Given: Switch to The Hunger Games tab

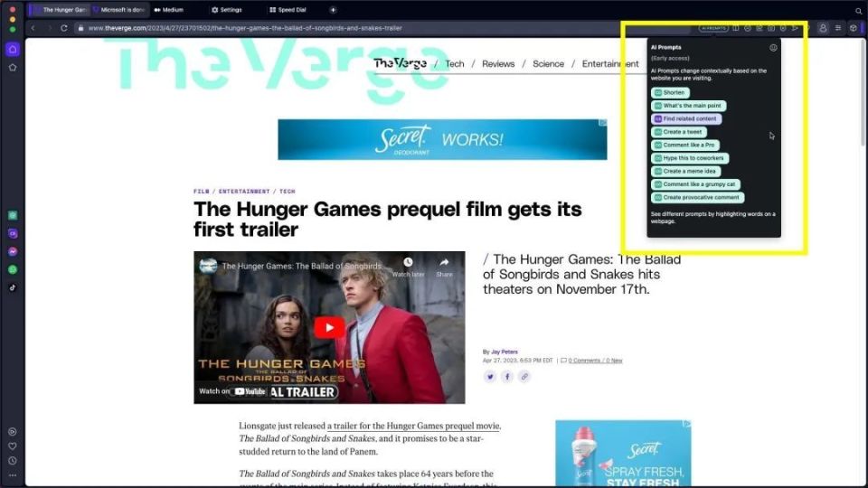Looking at the screenshot, I should point(60,10).
